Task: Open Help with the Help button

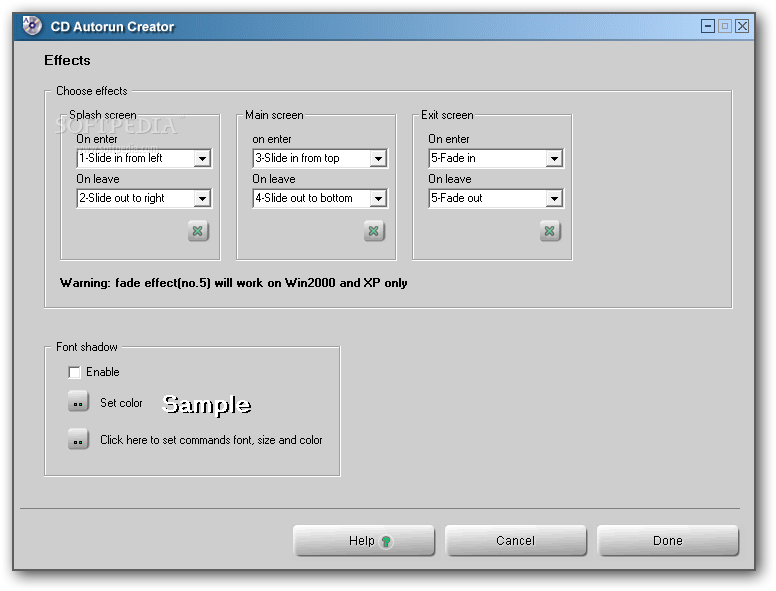Action: click(364, 541)
